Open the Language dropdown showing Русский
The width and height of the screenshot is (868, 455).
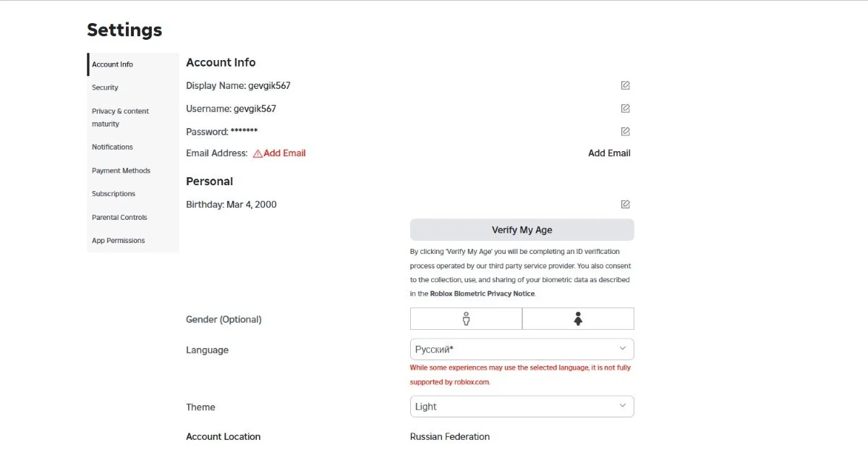522,349
